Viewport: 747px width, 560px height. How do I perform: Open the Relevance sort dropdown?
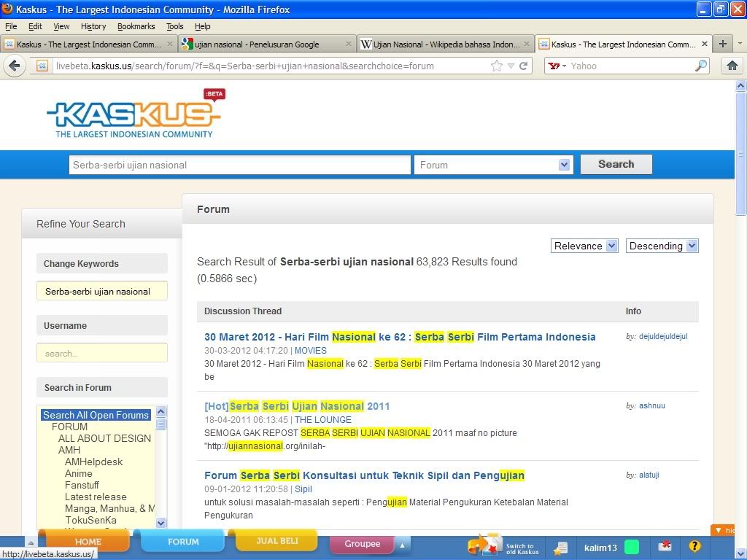point(584,246)
